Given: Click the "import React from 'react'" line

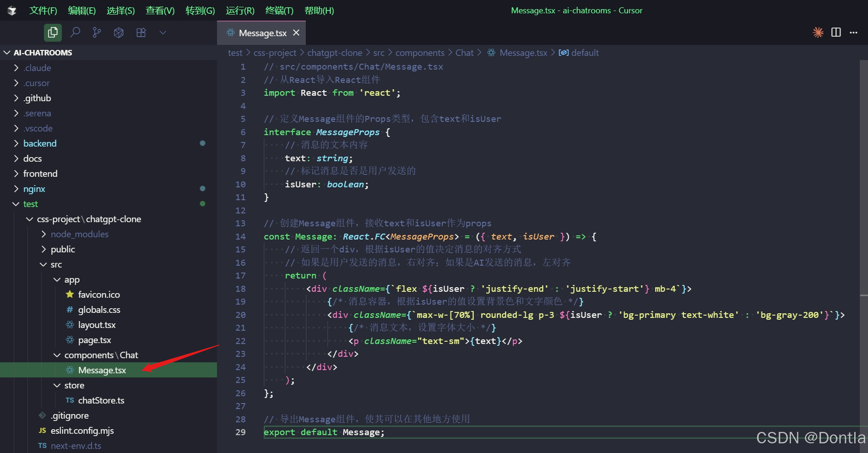Looking at the screenshot, I should [x=332, y=93].
